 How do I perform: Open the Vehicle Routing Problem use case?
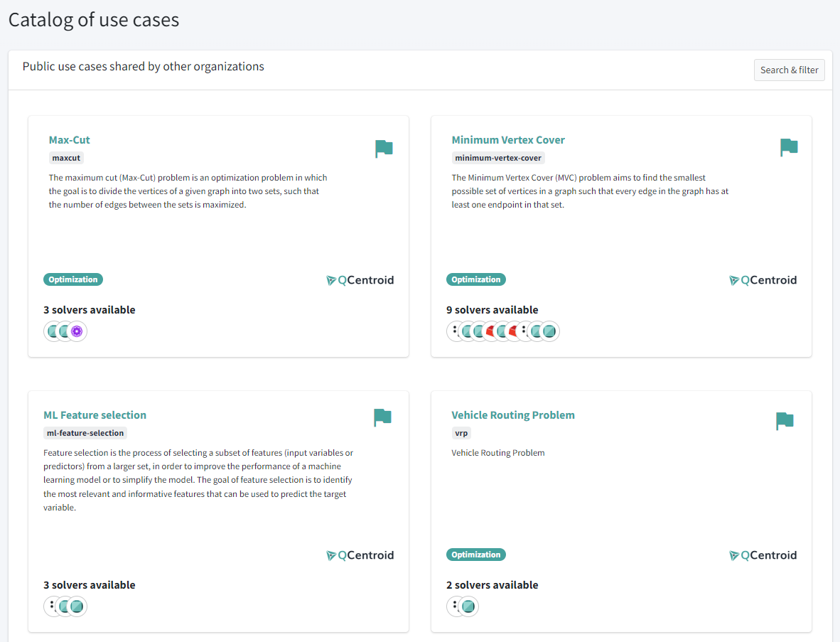coord(513,414)
